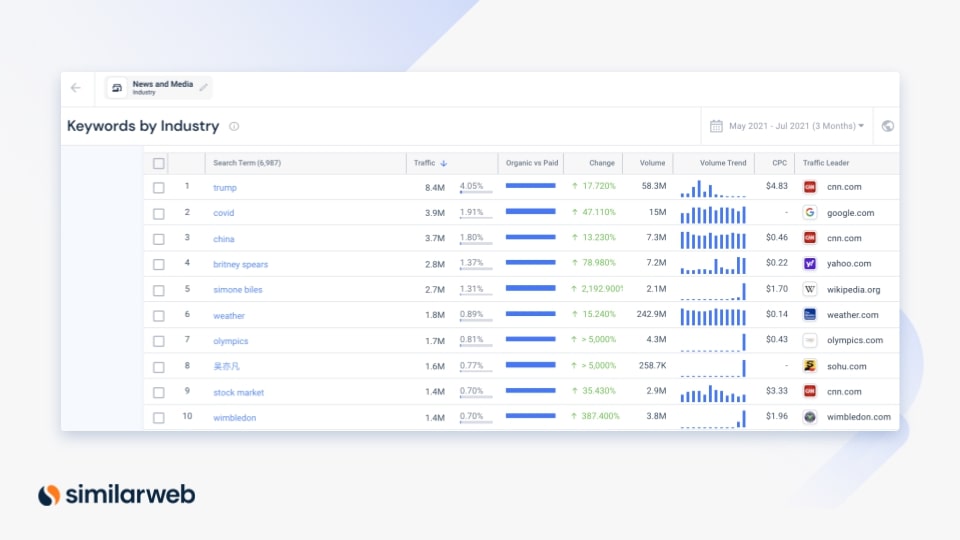960x540 pixels.
Task: Edit industry with the pencil icon
Action: click(204, 88)
